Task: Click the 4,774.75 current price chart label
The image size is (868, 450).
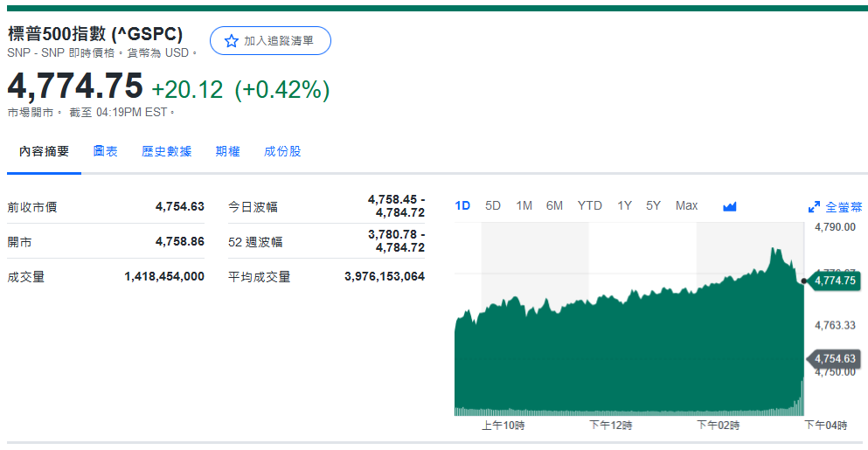Action: (834, 280)
